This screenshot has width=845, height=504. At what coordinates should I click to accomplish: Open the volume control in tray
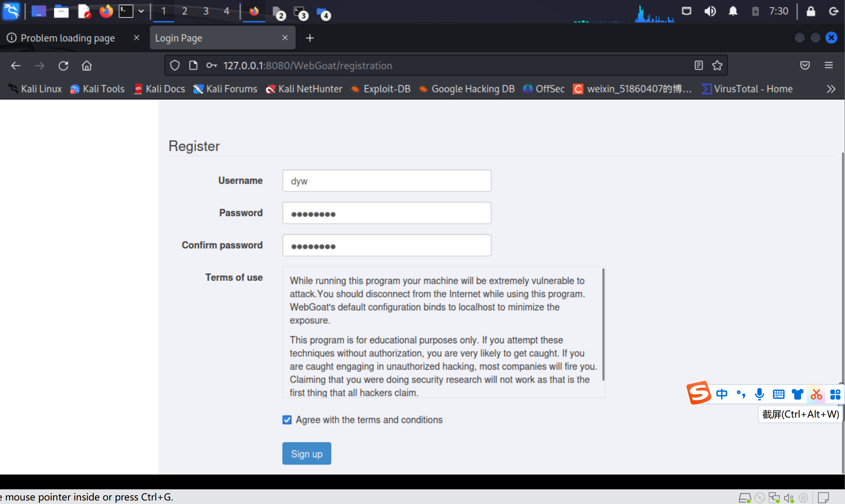(710, 11)
